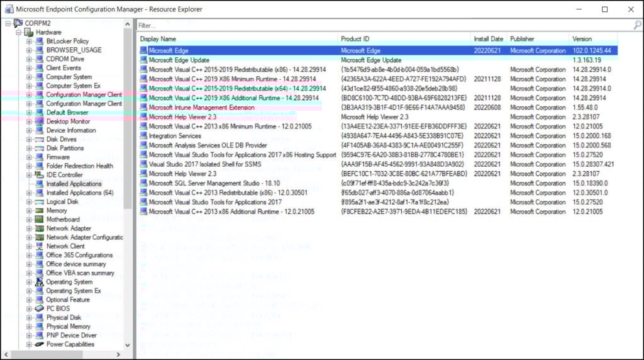Click the Network Client node icon
The width and height of the screenshot is (644, 360).
pyautogui.click(x=40, y=246)
